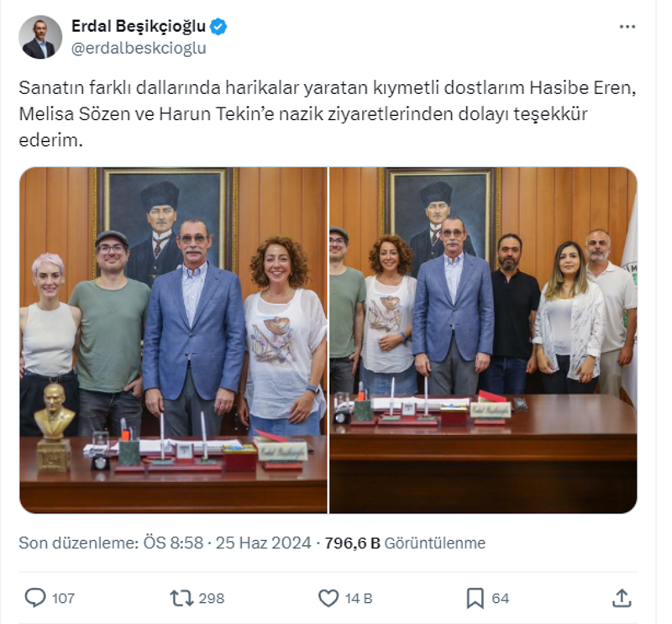
Task: Bookmark the tweet with the bookmark icon
Action: point(475,598)
